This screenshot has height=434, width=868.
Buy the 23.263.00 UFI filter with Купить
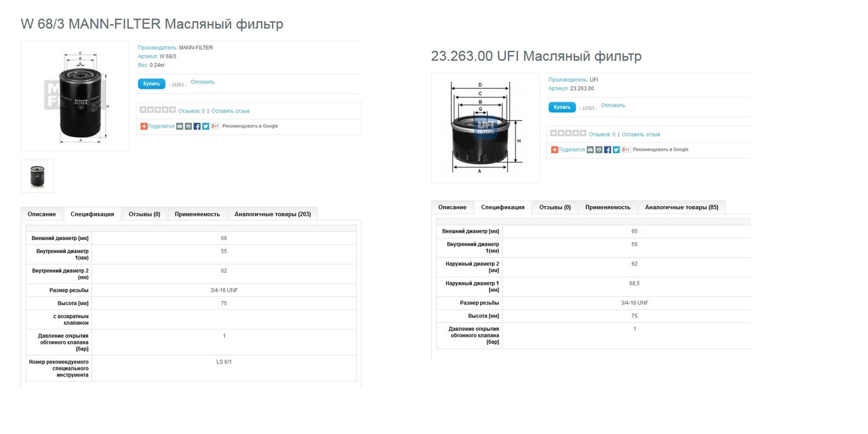[562, 107]
